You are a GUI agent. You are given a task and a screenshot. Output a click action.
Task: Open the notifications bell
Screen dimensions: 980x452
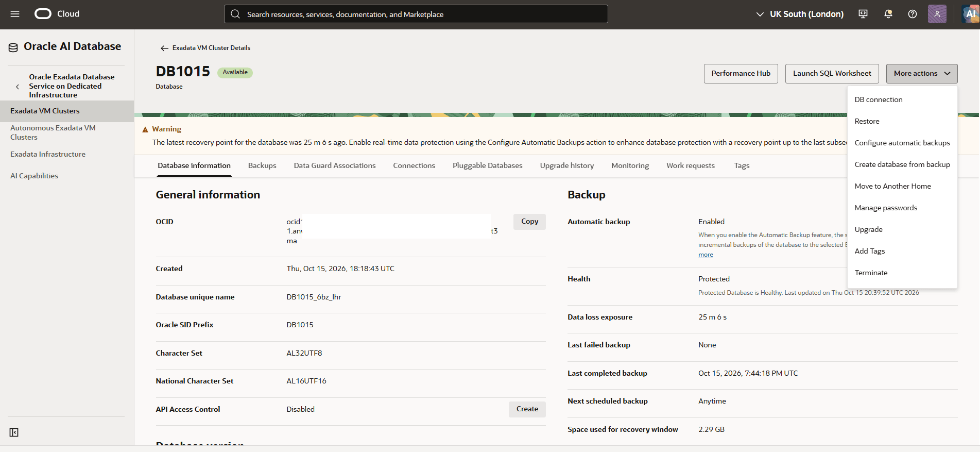888,14
